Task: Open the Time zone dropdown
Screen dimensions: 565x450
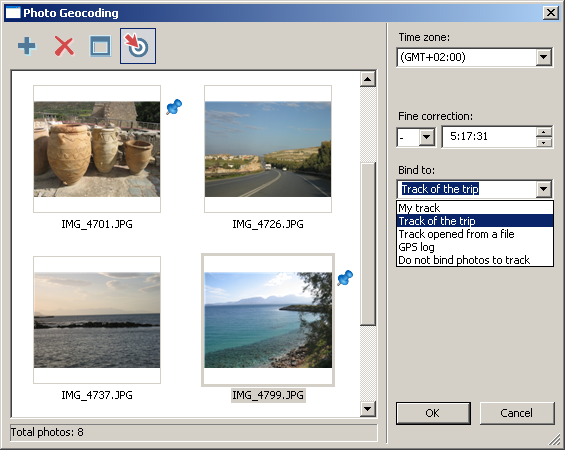Action: point(543,57)
